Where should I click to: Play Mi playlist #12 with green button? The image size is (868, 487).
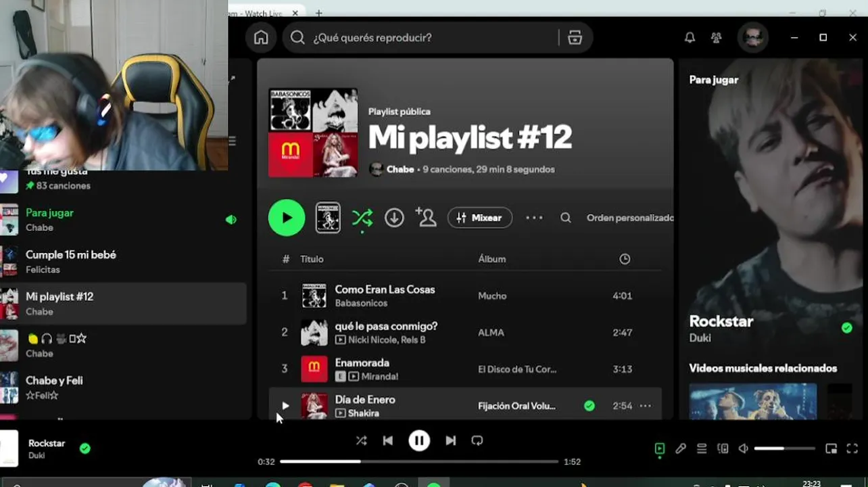pos(287,218)
